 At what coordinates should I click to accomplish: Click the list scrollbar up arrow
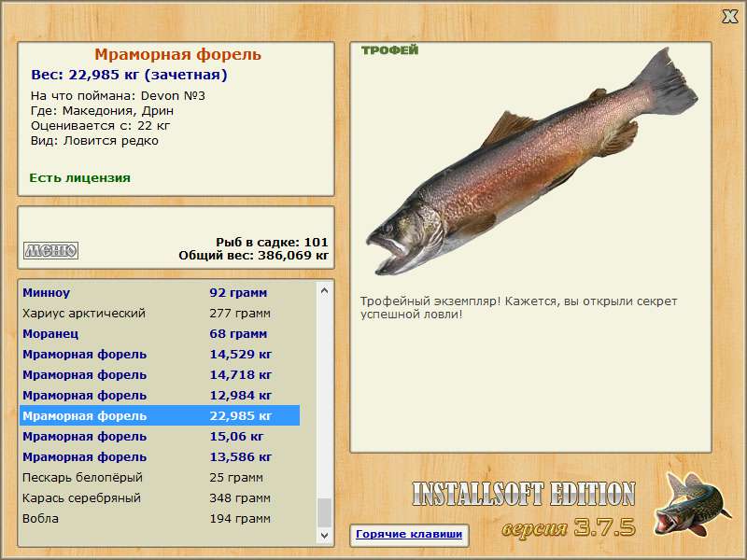[x=324, y=290]
